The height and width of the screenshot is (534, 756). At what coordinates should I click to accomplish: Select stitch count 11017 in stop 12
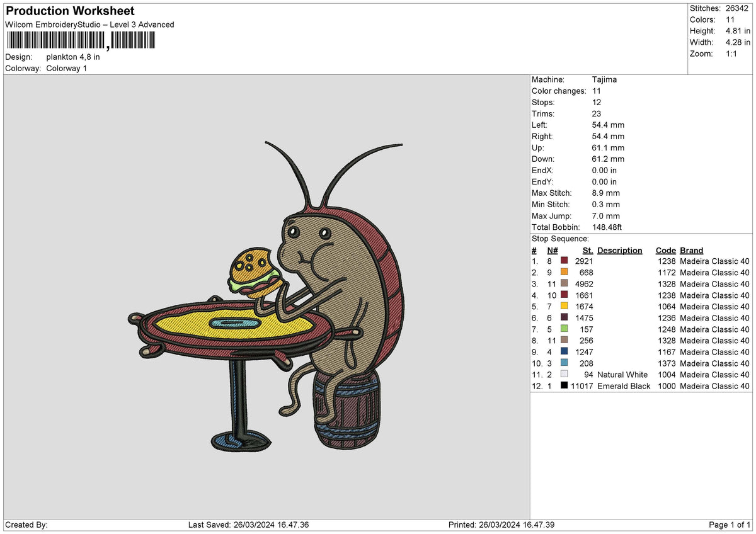coord(581,385)
